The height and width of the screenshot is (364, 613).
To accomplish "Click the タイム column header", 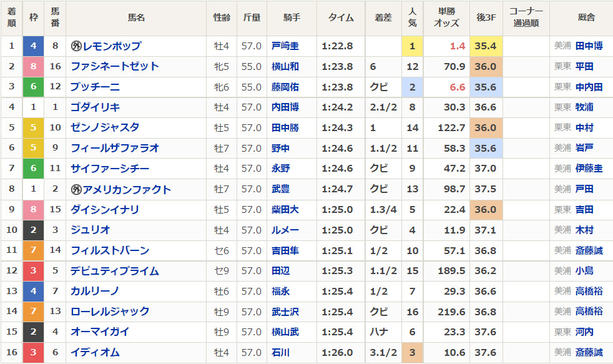I will (x=341, y=17).
